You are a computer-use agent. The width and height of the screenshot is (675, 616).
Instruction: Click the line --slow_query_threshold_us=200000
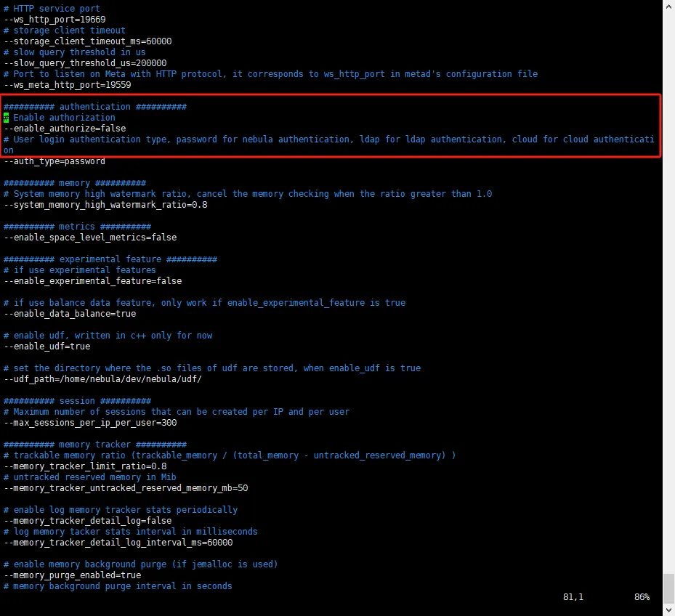pos(85,63)
